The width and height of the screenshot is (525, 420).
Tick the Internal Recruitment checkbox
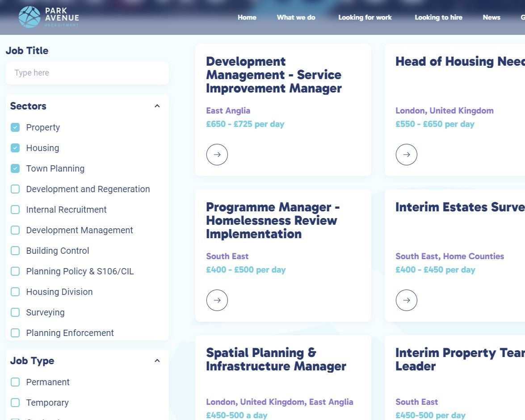(x=15, y=210)
